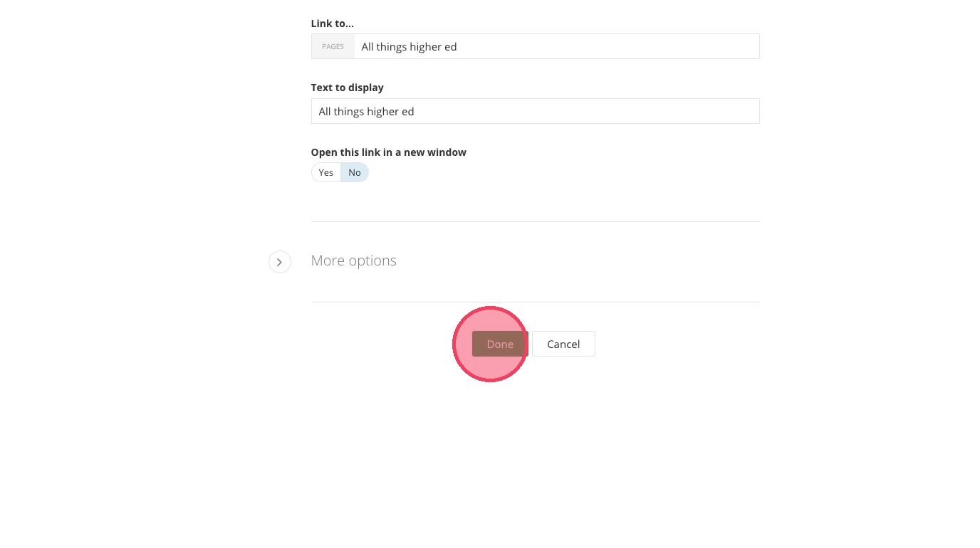Focus the display text "All things higher ed"

[x=366, y=112]
